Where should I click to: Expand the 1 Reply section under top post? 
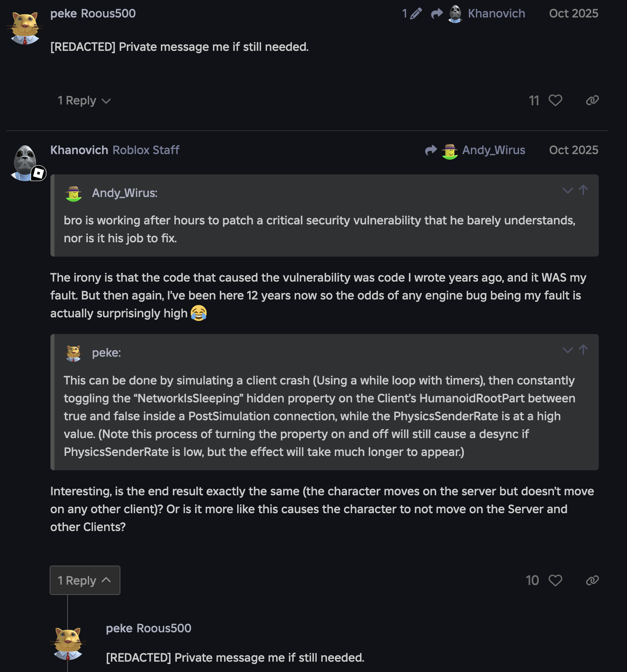pos(84,101)
